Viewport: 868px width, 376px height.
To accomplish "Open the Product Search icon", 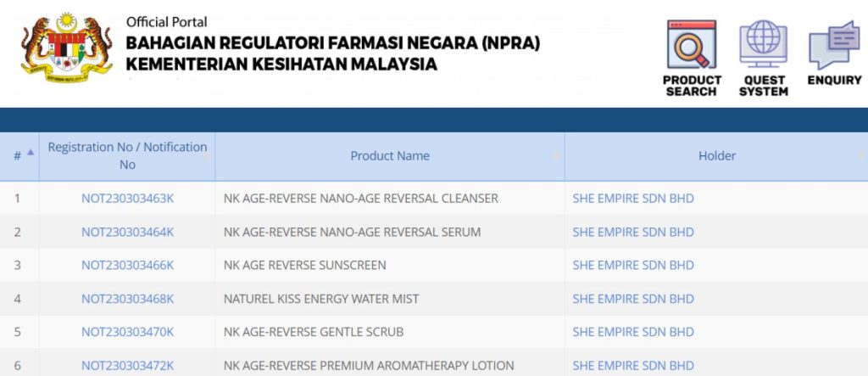I will click(692, 47).
